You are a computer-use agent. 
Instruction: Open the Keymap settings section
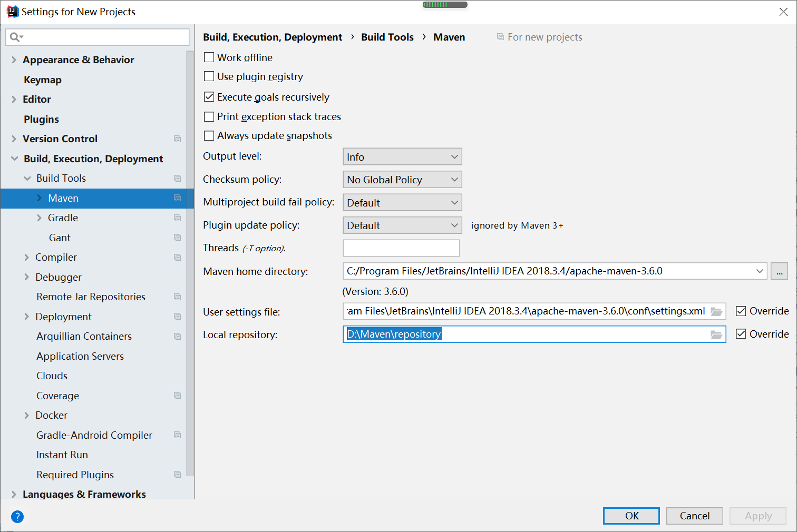(x=42, y=80)
